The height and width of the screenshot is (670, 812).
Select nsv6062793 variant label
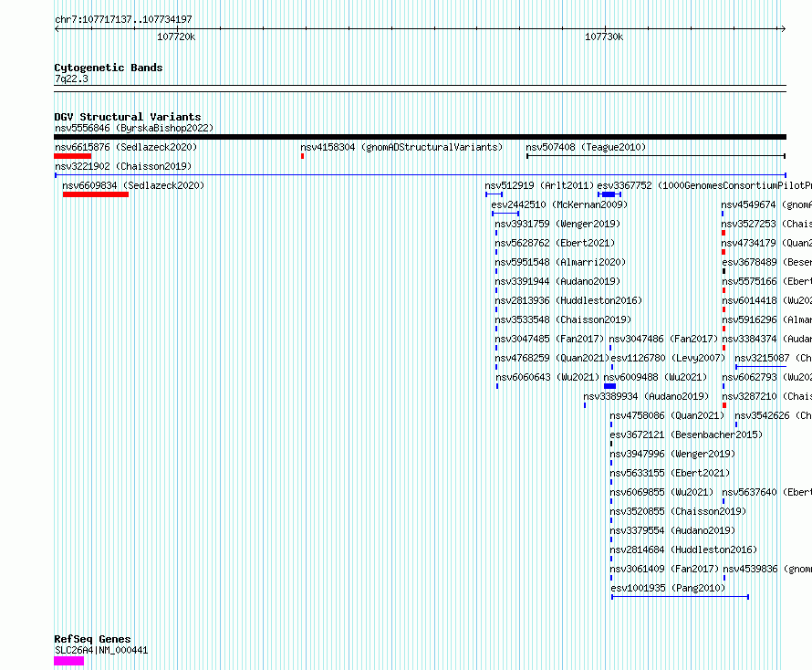pos(767,377)
